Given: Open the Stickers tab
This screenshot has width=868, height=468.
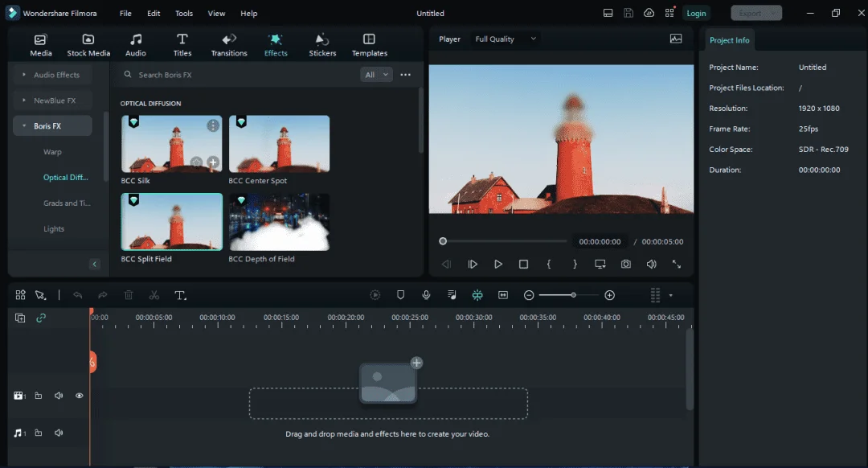Looking at the screenshot, I should click(322, 45).
